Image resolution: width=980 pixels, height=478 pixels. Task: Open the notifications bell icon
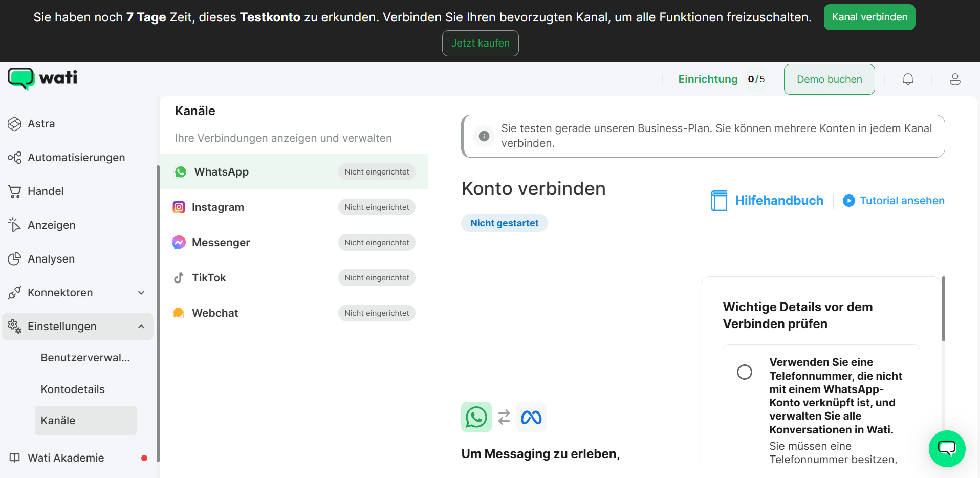[x=908, y=79]
